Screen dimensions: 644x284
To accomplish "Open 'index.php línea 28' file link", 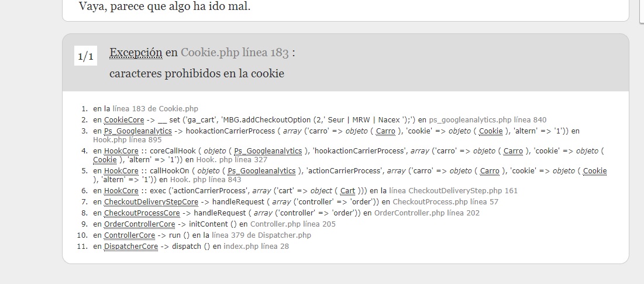I will coord(256,246).
